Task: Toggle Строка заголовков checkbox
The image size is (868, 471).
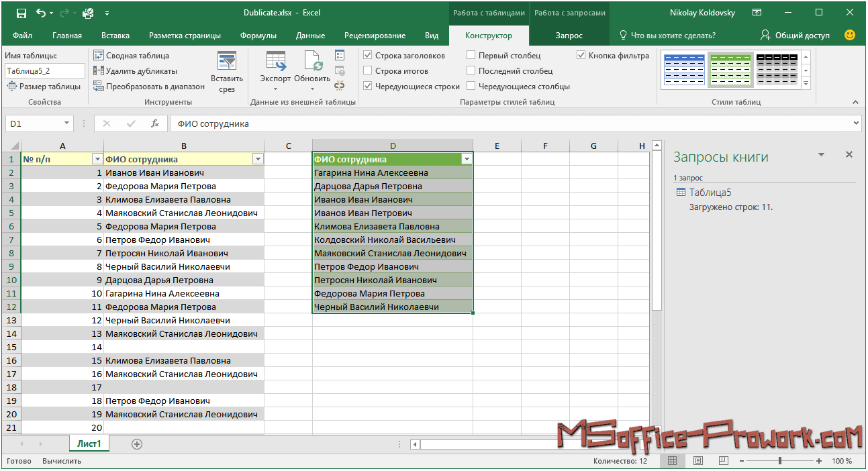Action: (368, 56)
